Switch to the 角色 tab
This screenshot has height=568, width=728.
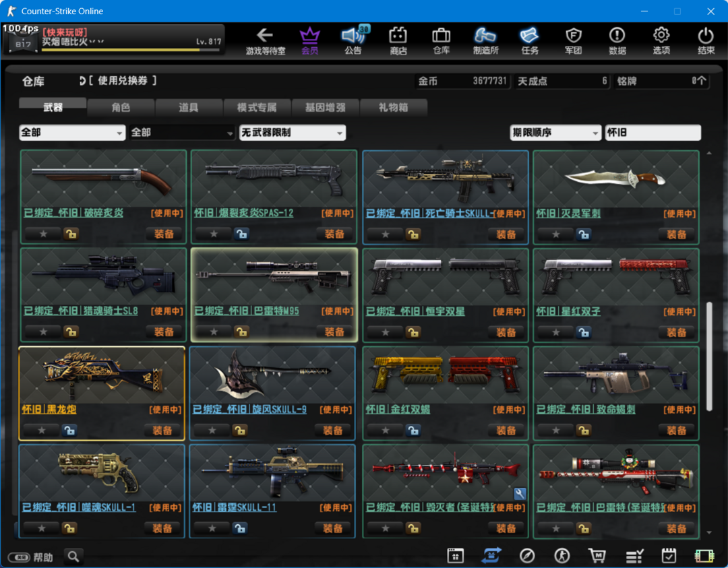pos(121,107)
